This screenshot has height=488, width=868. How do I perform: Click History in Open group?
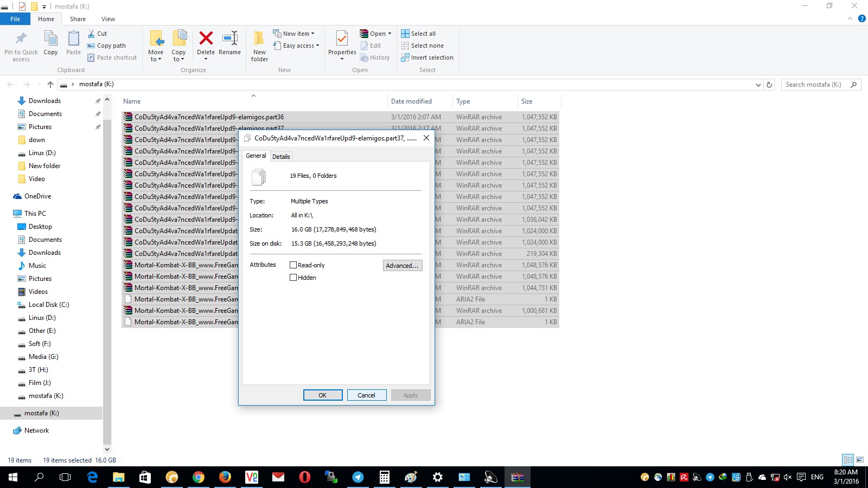point(375,57)
